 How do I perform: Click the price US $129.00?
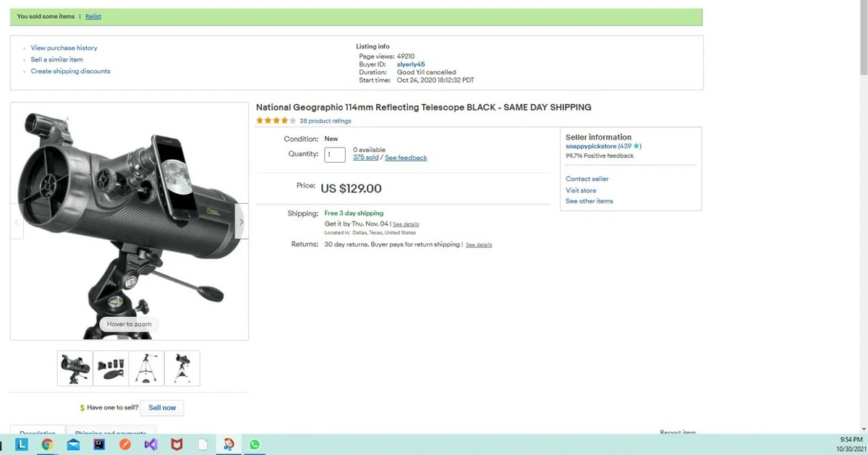(351, 189)
